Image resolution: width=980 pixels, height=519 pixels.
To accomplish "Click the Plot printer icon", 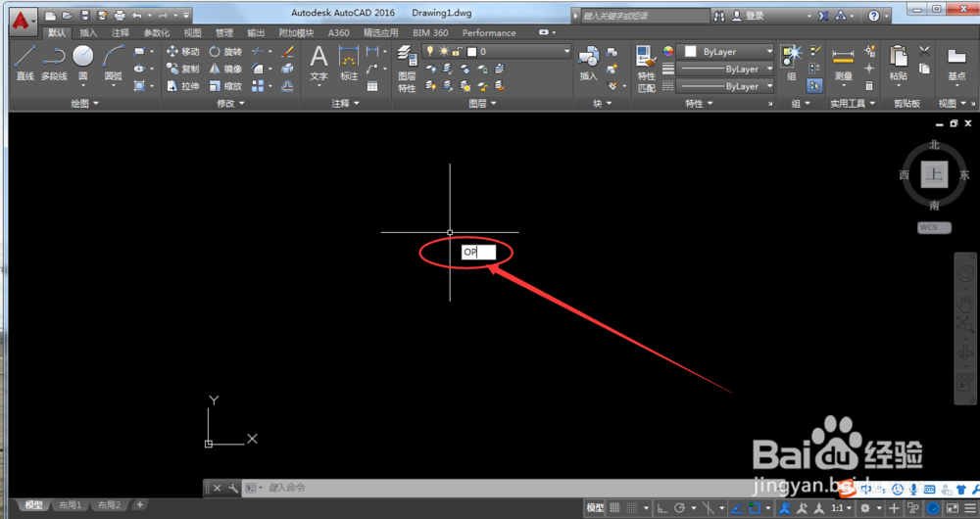I will [x=120, y=15].
